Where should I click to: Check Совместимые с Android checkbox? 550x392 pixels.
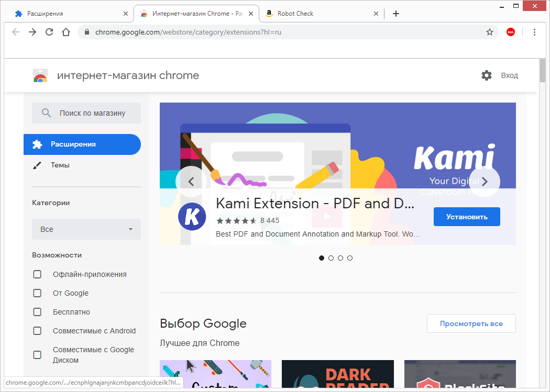click(x=37, y=331)
